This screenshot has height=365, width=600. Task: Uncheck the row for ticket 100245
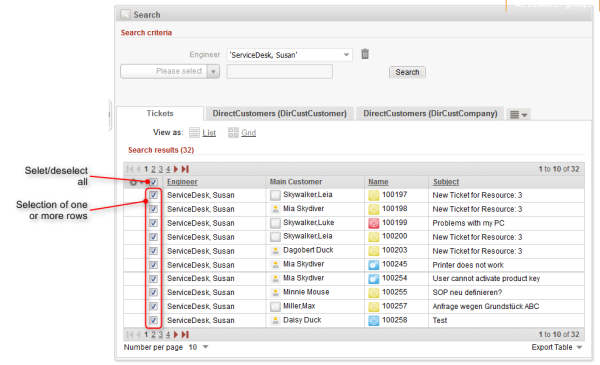point(153,265)
